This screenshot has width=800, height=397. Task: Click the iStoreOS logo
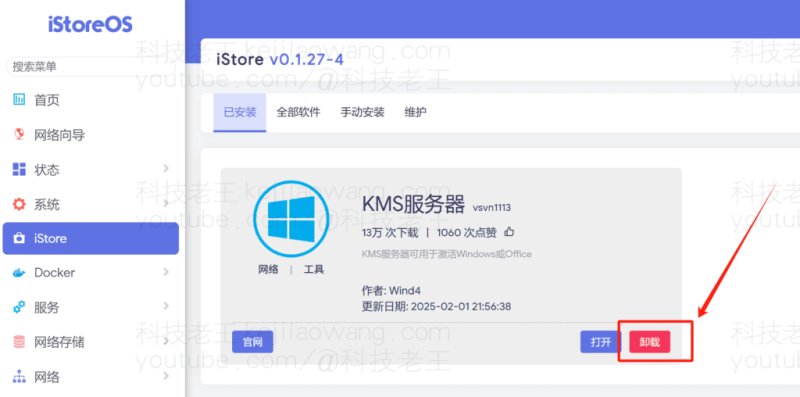(x=90, y=24)
